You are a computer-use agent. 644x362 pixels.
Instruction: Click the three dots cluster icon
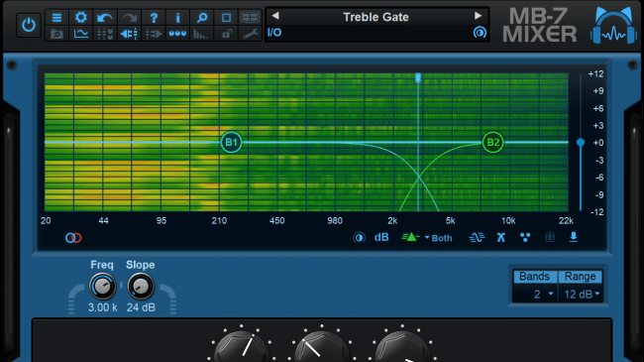point(525,237)
